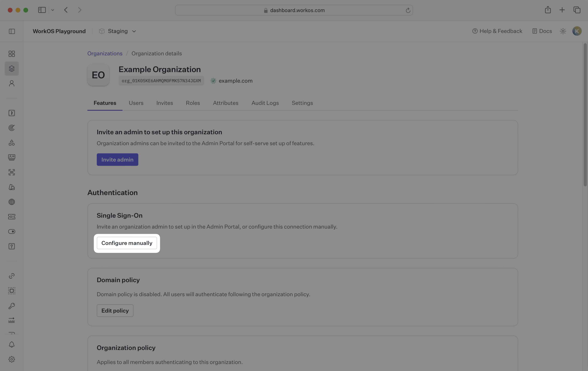The width and height of the screenshot is (588, 371).
Task: Open the API Keys key icon
Action: [x=12, y=306]
